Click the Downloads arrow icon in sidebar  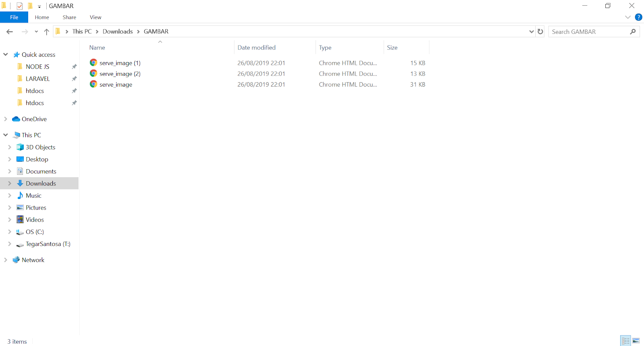pos(20,183)
